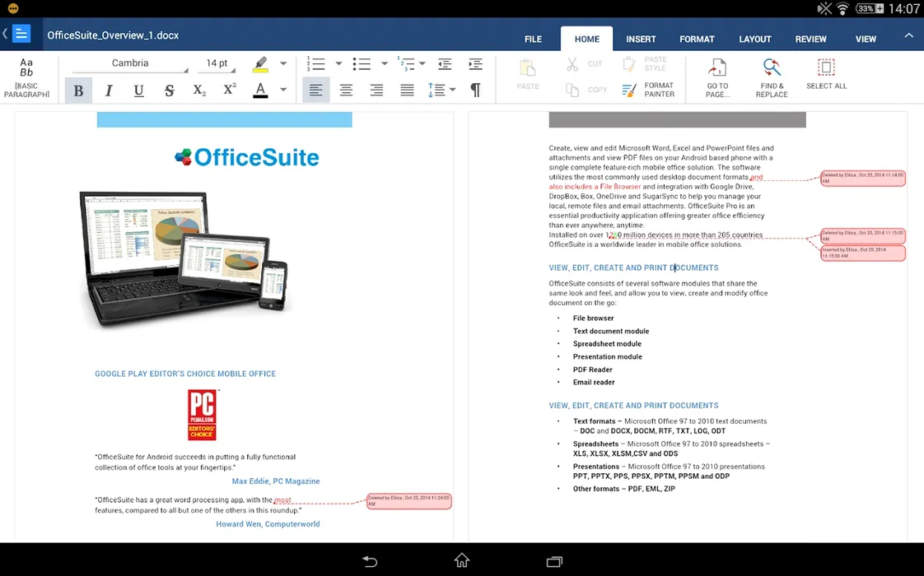Image resolution: width=924 pixels, height=576 pixels.
Task: Open the Cambria font dropdown
Action: (130, 63)
